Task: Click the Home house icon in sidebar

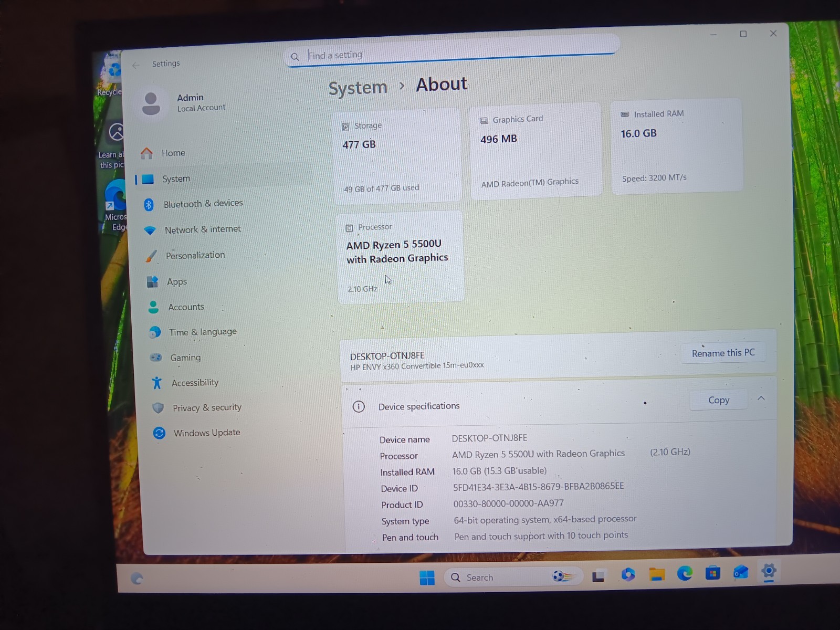Action: click(x=146, y=153)
